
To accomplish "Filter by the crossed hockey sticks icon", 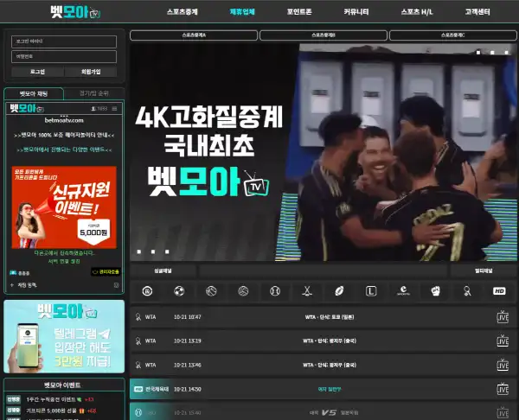I will (x=307, y=291).
